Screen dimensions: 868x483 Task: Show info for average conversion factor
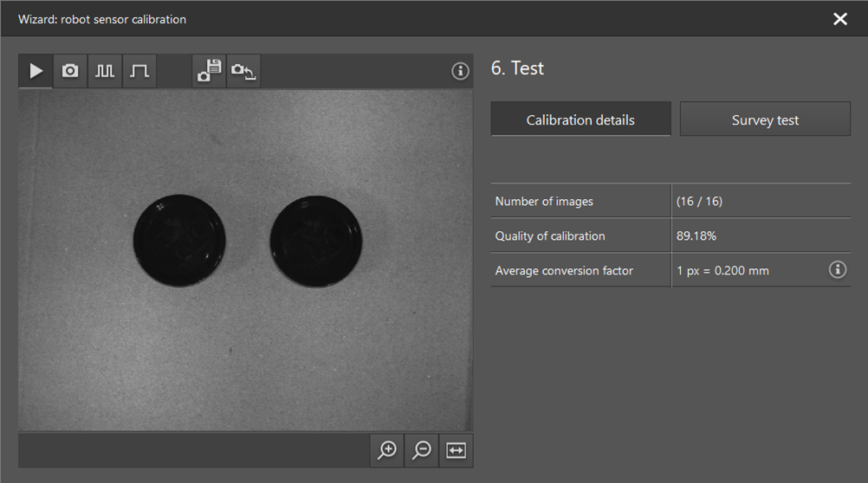tap(837, 270)
